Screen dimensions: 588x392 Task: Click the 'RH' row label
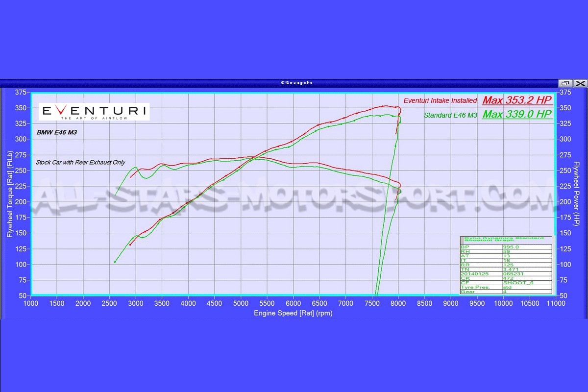(481, 251)
